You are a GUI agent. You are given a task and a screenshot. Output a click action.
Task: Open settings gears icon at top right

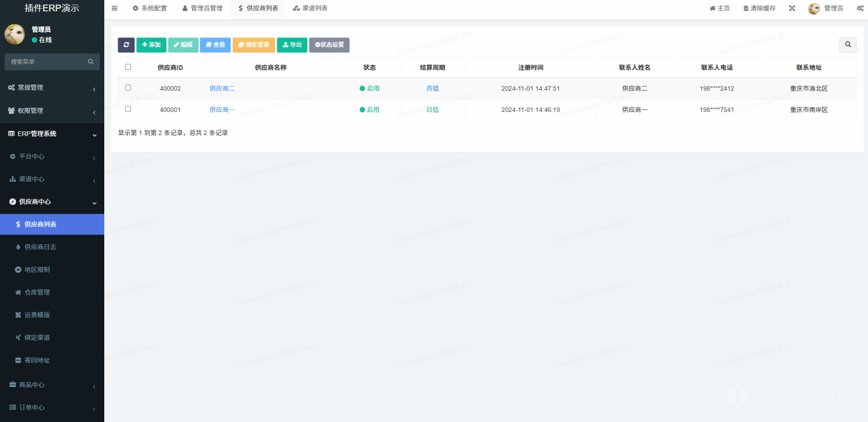pyautogui.click(x=860, y=8)
